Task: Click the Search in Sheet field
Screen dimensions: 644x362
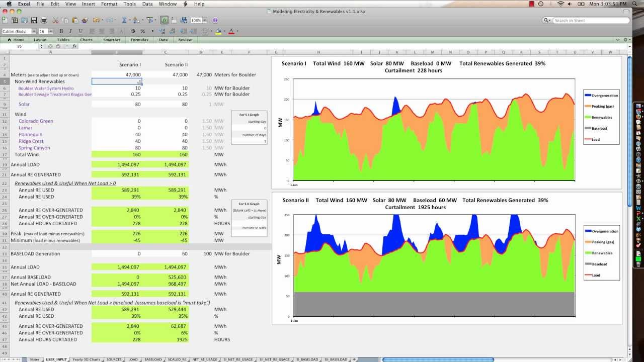Action: [x=590, y=21]
